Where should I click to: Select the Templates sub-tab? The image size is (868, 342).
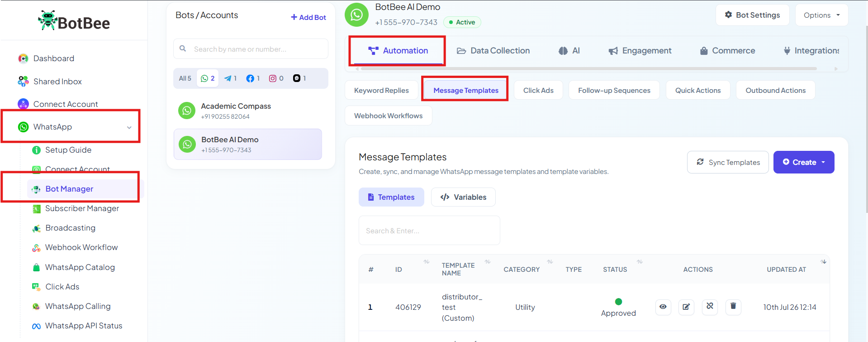391,197
